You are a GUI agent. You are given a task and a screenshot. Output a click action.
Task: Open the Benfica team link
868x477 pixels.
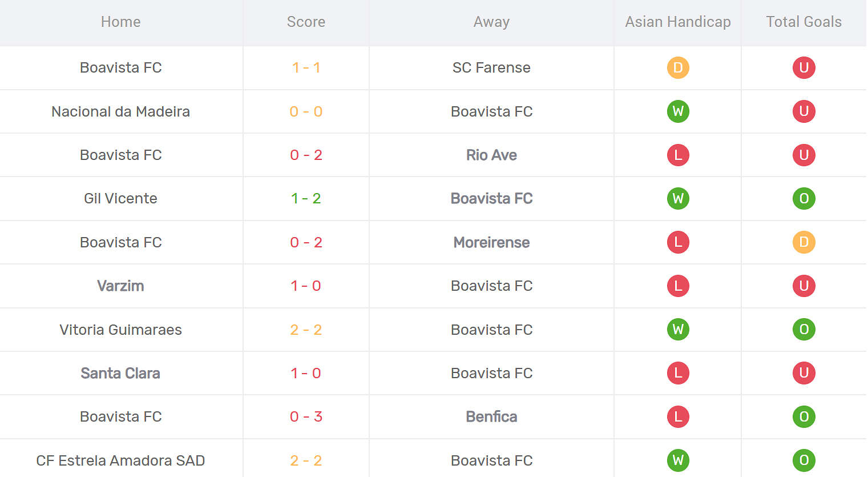pos(491,416)
